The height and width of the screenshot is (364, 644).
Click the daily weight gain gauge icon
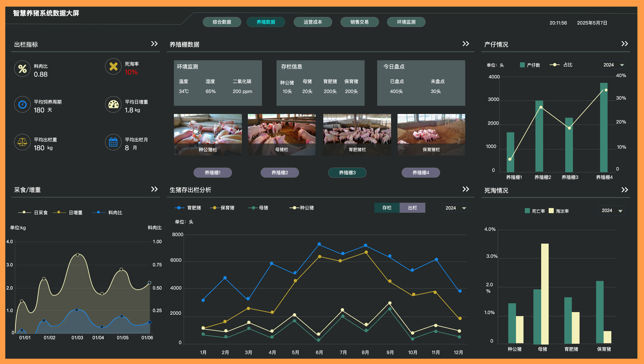point(113,104)
